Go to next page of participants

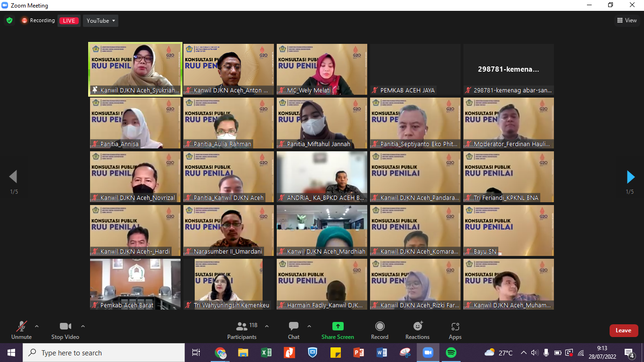point(630,177)
